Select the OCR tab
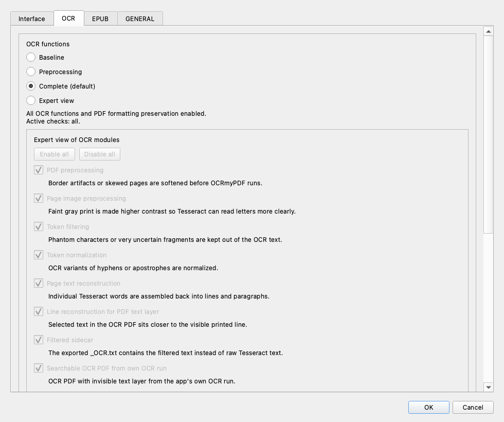Screen dimensions: 504x422 click(68, 19)
